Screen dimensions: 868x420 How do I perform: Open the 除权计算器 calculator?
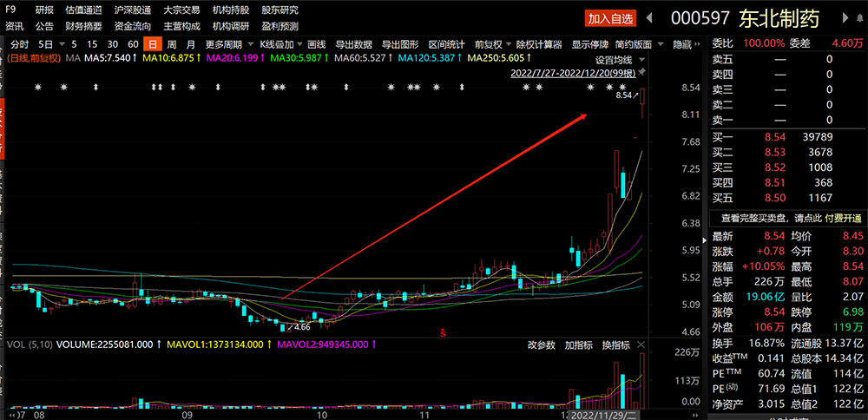(x=539, y=45)
